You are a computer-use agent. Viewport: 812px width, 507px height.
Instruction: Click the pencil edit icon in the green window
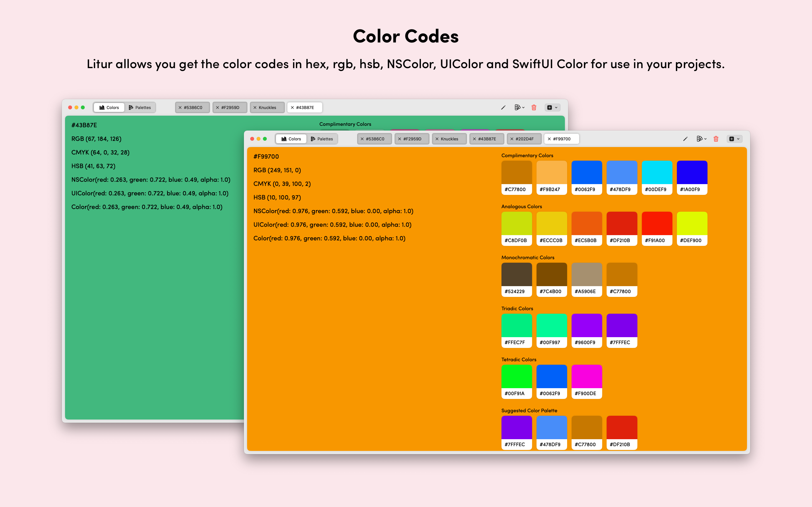click(503, 108)
